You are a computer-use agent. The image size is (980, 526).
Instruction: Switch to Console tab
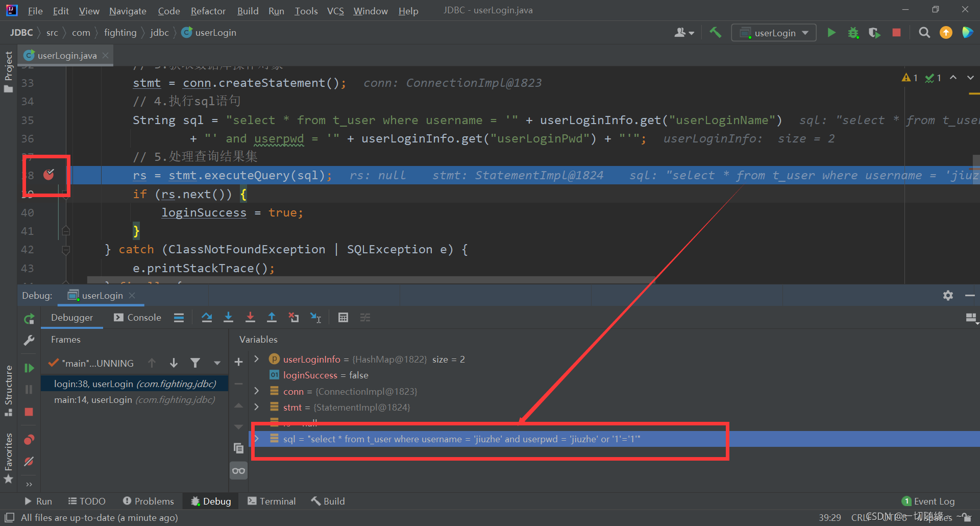tap(138, 318)
